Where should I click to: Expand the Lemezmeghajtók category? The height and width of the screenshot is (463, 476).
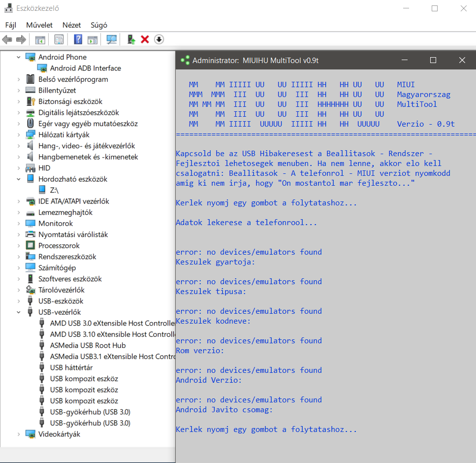click(19, 212)
